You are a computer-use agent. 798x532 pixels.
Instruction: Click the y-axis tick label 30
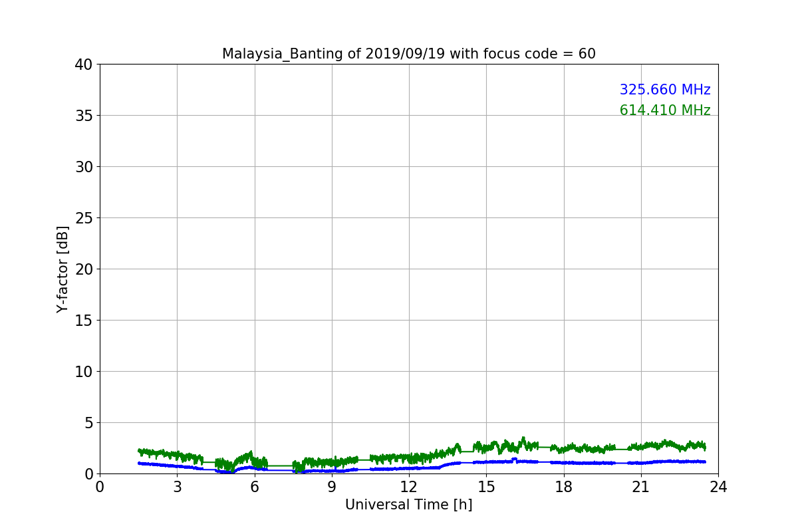(x=84, y=167)
